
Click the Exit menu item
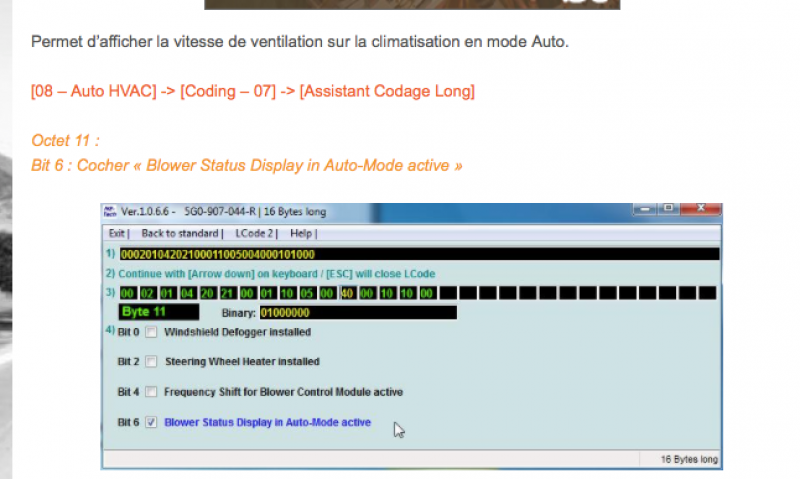coord(116,234)
